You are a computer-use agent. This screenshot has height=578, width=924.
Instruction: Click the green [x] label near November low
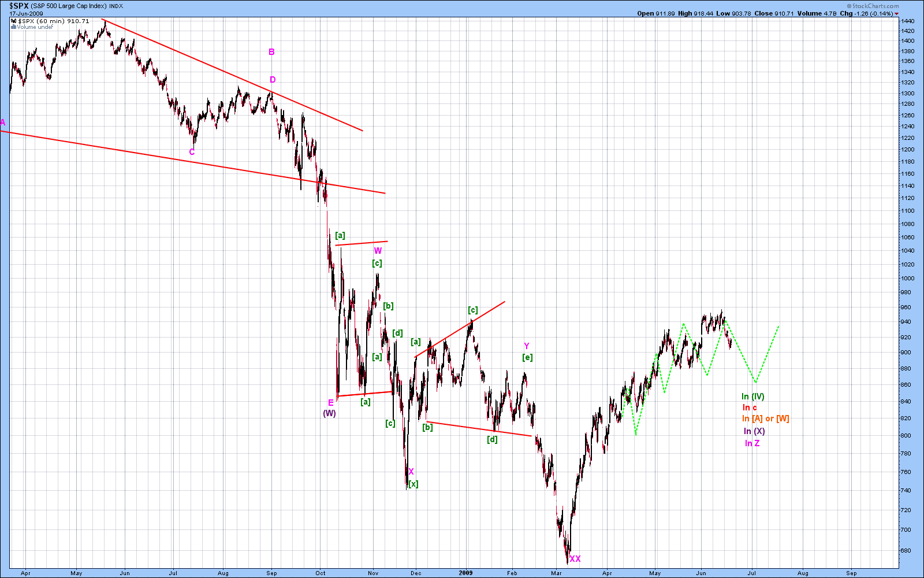(413, 484)
